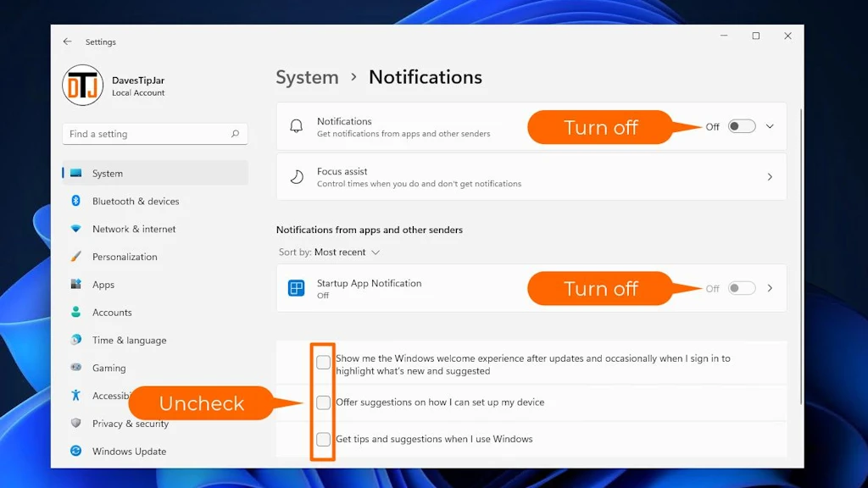
Task: Minimize the Settings window
Action: (x=724, y=36)
